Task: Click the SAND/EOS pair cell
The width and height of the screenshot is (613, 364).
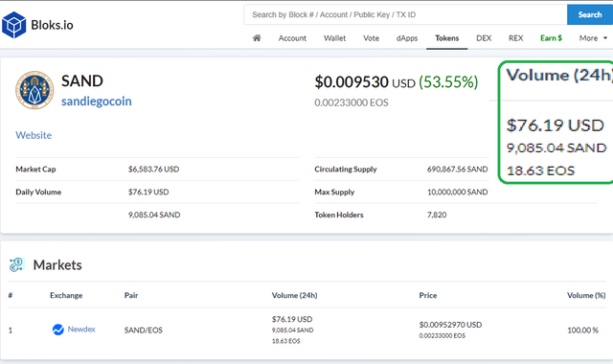Action: pos(143,330)
